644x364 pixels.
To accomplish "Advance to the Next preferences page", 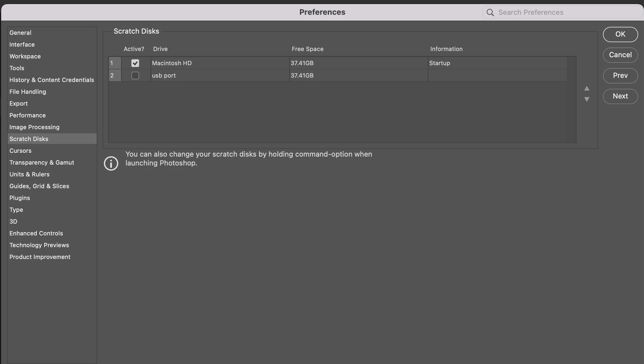I will pyautogui.click(x=620, y=96).
